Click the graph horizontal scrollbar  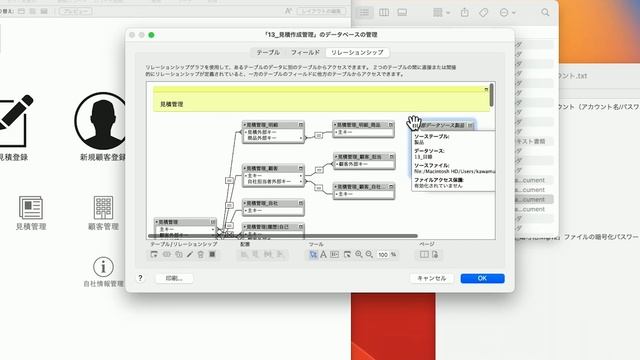click(x=282, y=236)
